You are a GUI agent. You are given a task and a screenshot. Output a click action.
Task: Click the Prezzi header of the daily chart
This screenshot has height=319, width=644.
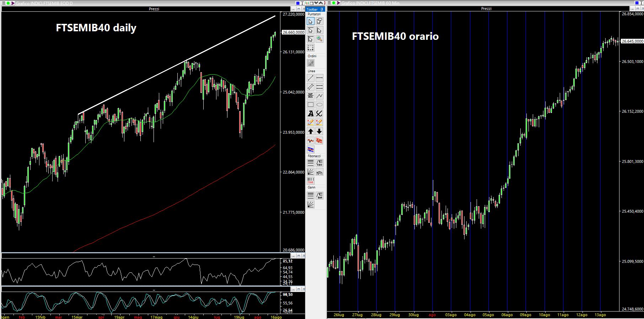(x=154, y=9)
